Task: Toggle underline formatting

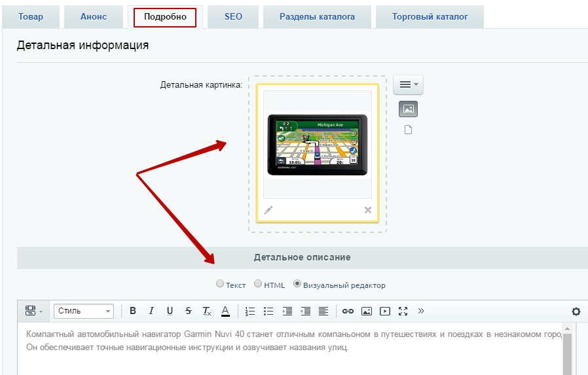Action: tap(170, 311)
